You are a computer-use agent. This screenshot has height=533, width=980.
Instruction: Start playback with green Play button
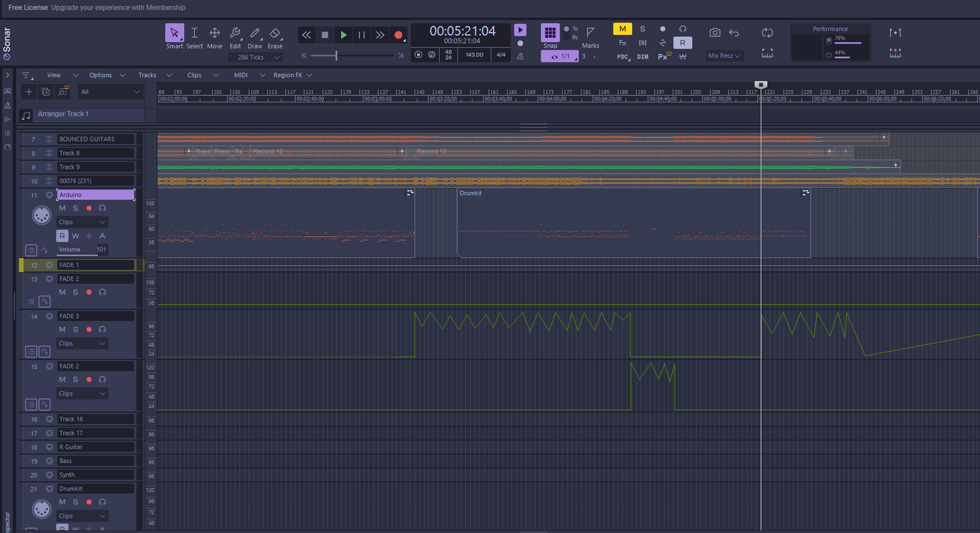click(344, 35)
